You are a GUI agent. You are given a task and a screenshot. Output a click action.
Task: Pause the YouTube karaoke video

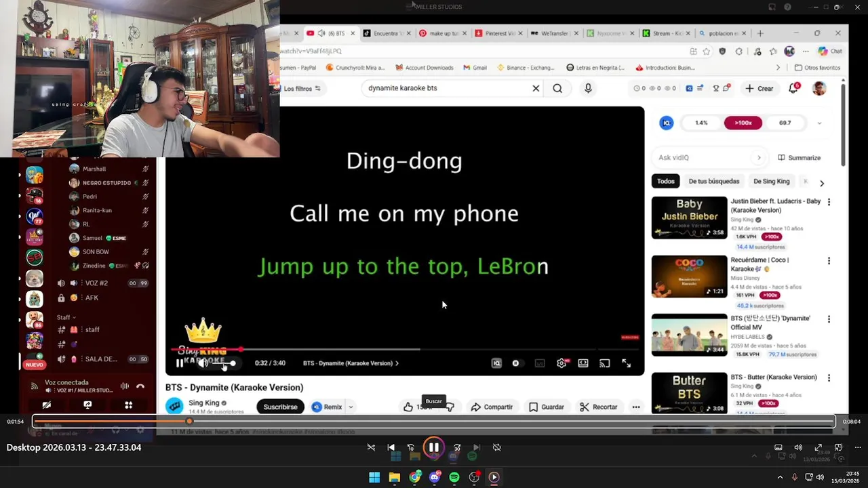(x=179, y=363)
